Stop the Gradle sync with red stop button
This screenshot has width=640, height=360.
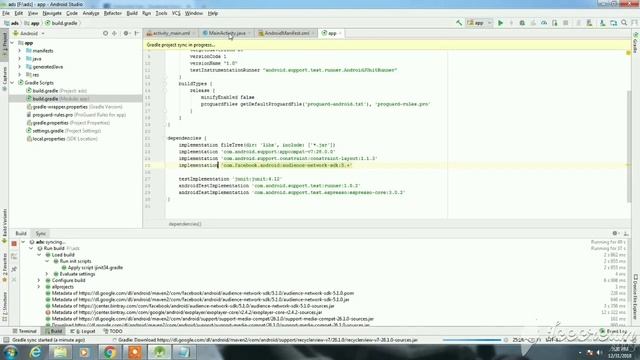(14, 244)
